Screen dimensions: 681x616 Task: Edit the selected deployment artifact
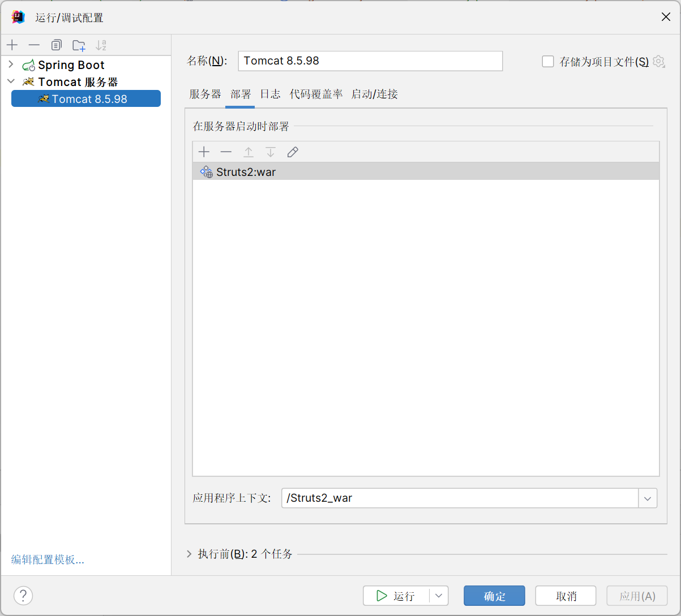coord(293,152)
